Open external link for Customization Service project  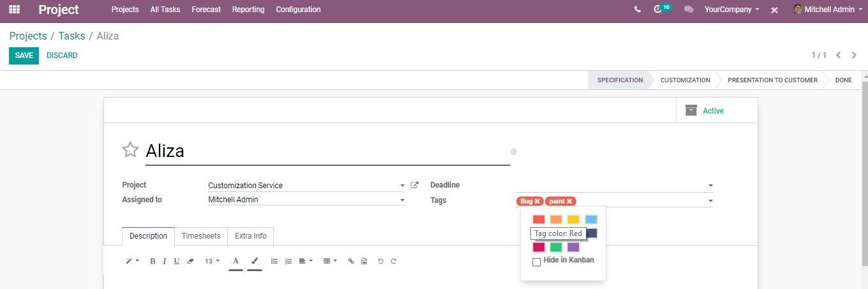(414, 185)
